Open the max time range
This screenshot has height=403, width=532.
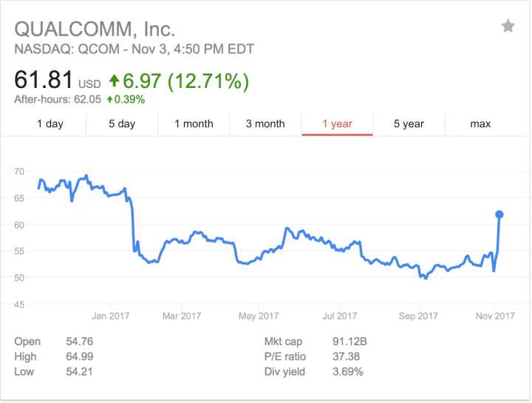[480, 124]
